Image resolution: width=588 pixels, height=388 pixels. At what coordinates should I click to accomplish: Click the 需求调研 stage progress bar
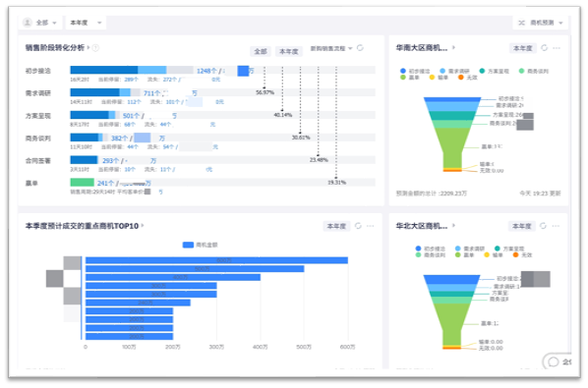pos(223,92)
